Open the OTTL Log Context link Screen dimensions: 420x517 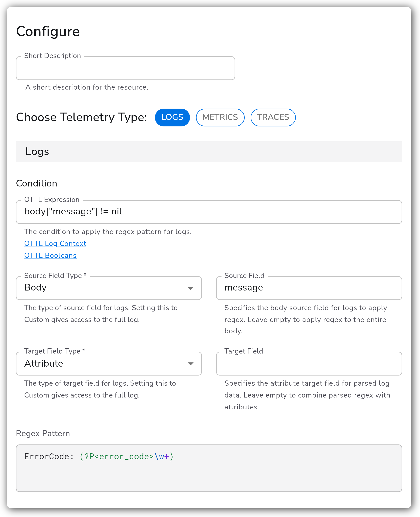(55, 243)
